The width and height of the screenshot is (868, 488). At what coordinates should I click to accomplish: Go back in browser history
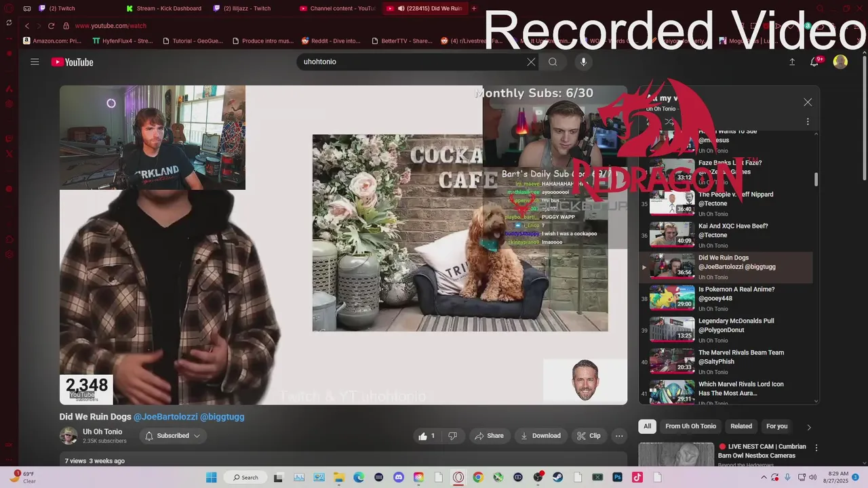point(27,26)
